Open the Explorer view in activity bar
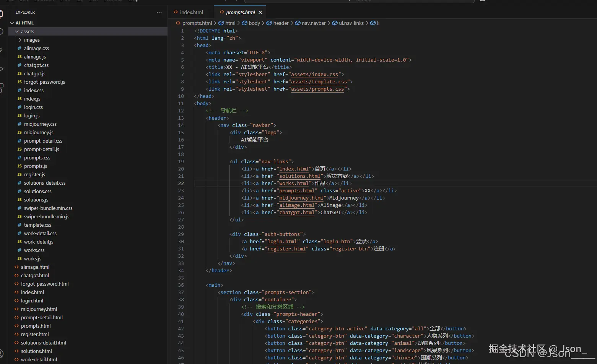 tap(1, 15)
